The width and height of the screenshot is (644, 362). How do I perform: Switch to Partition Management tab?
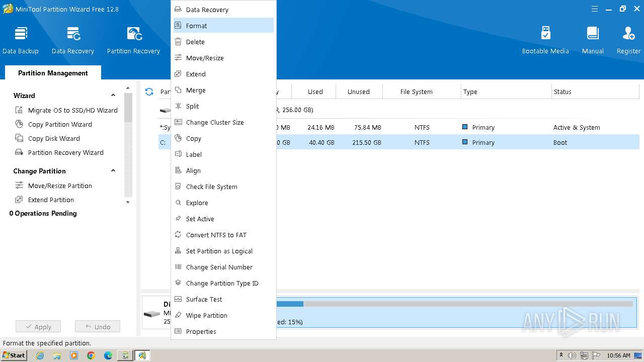click(53, 73)
